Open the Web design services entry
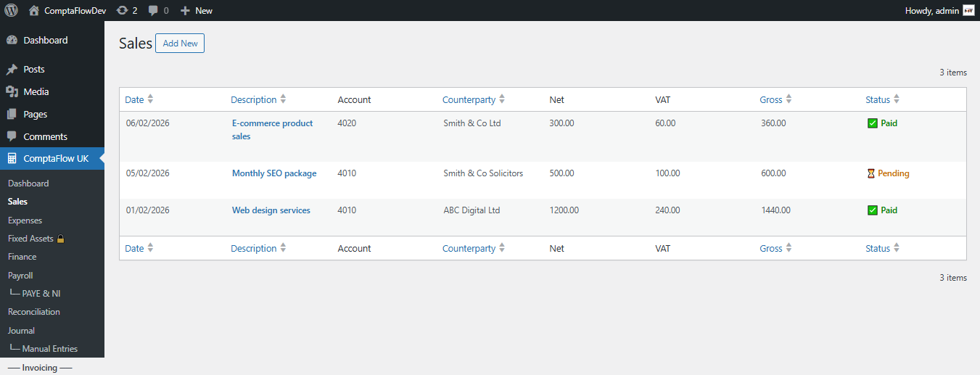 tap(271, 210)
